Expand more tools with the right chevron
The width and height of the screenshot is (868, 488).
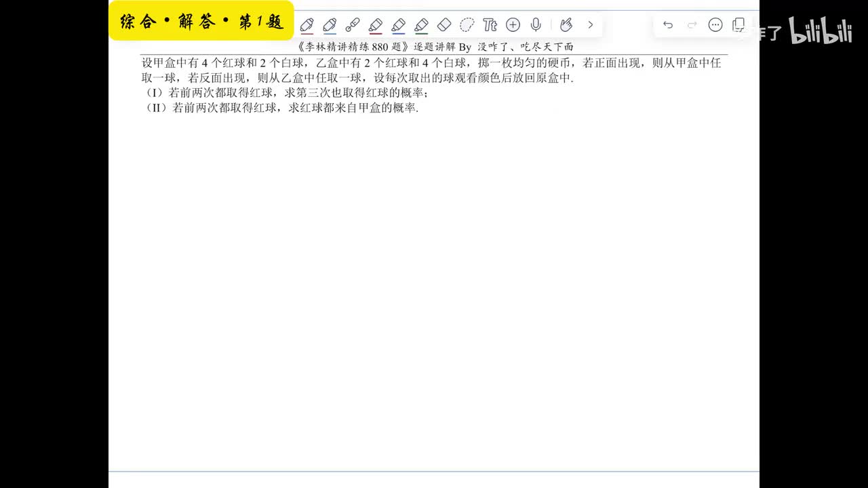click(x=591, y=25)
